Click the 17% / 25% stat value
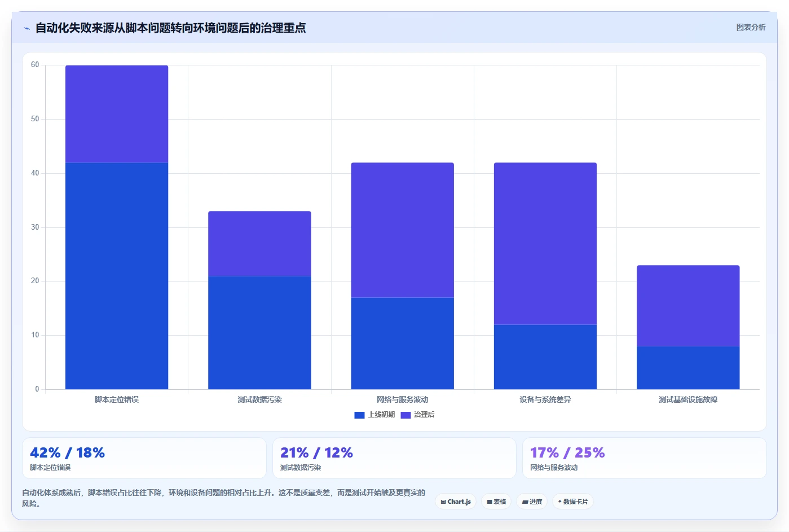 click(x=567, y=453)
